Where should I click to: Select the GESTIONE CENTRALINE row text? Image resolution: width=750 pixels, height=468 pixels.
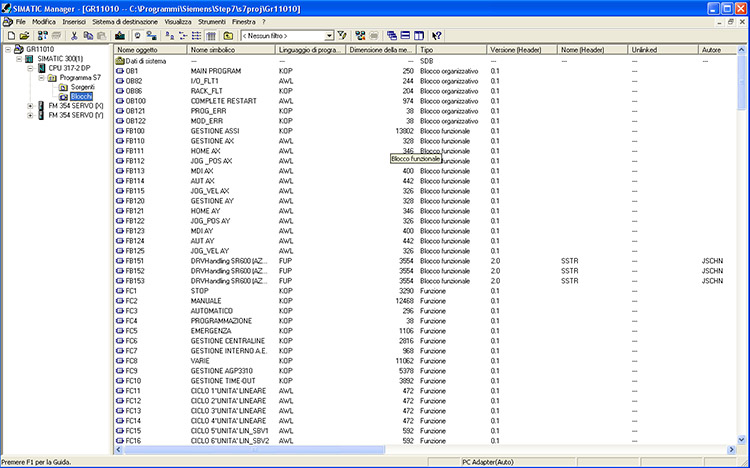(228, 341)
